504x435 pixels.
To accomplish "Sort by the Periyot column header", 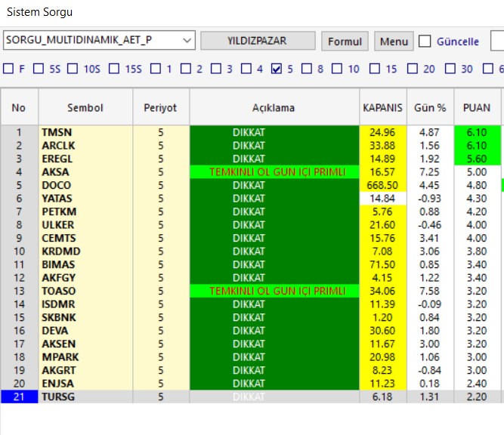I will [x=161, y=107].
